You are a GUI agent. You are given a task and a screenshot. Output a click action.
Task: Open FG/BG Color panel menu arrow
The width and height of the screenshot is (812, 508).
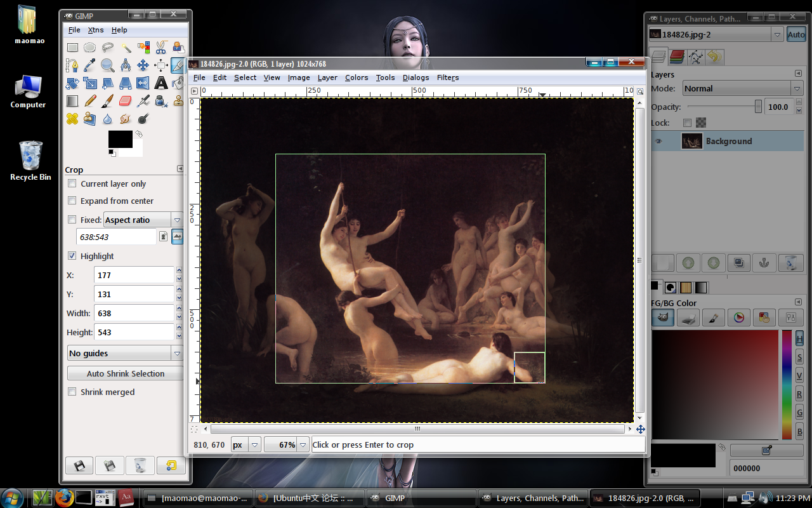click(x=798, y=302)
